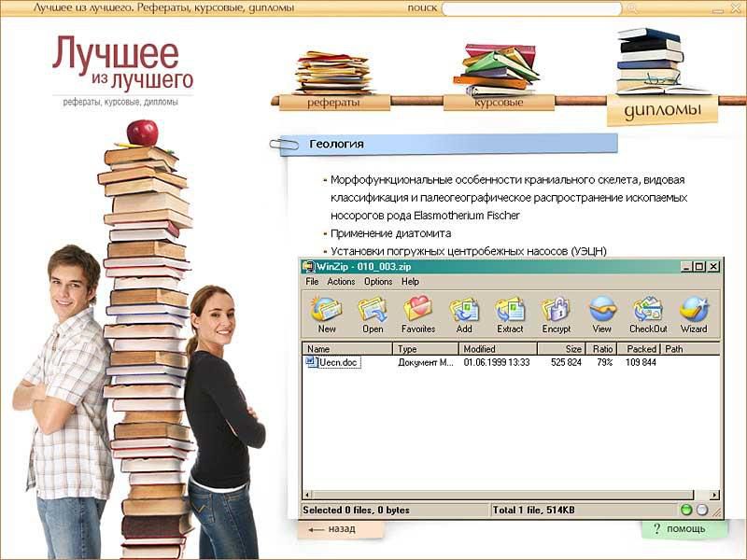
Task: Open the Actions menu
Action: click(341, 282)
